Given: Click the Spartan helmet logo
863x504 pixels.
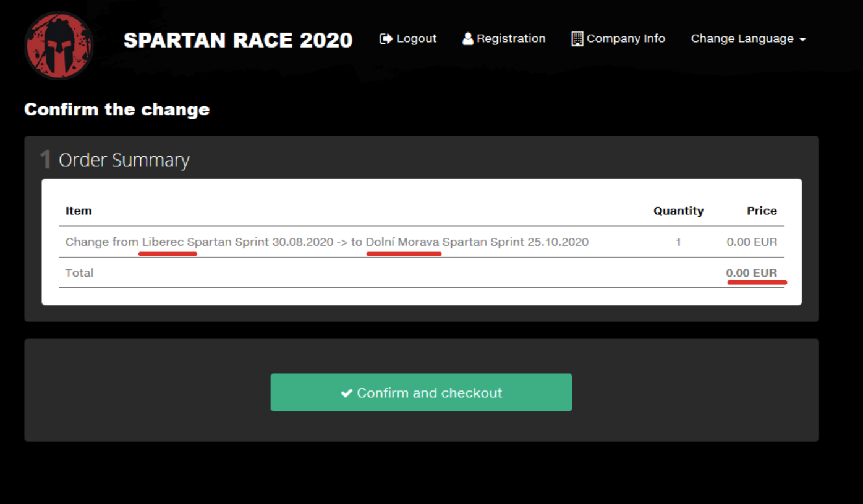Looking at the screenshot, I should [x=59, y=45].
